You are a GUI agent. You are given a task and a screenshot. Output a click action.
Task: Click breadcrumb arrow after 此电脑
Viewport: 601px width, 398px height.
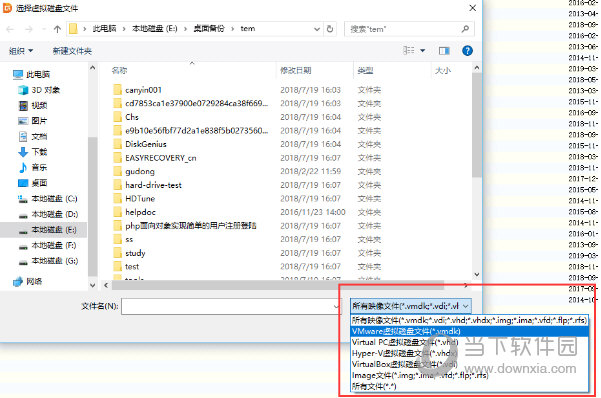tap(124, 29)
